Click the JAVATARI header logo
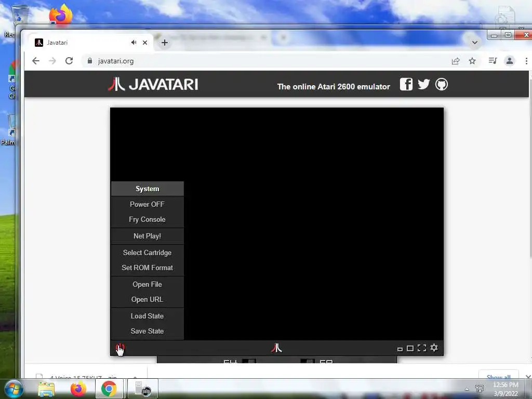532x399 pixels. [153, 84]
